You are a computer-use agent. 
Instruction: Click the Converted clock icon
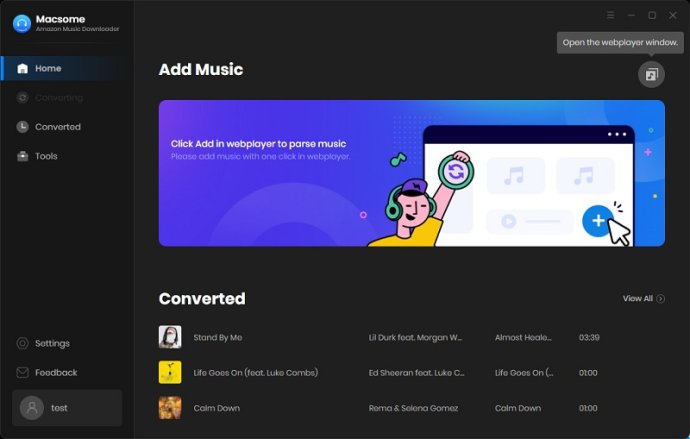coord(22,127)
